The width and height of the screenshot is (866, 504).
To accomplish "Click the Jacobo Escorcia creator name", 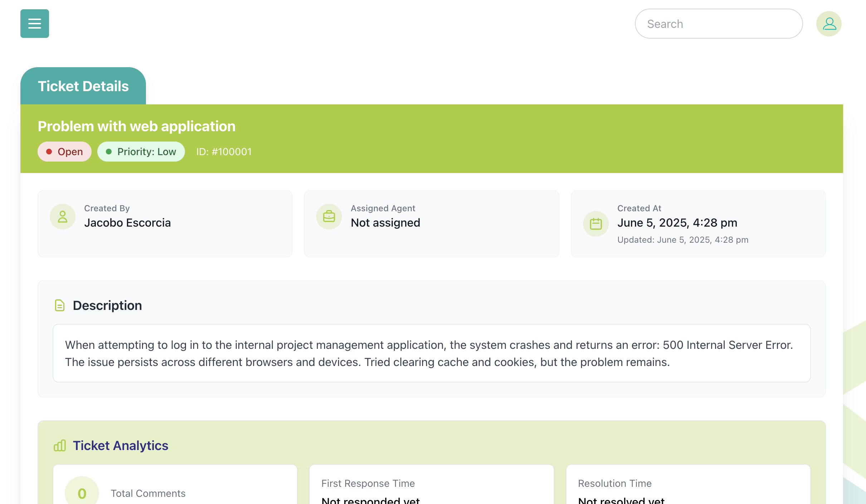I will [x=127, y=223].
